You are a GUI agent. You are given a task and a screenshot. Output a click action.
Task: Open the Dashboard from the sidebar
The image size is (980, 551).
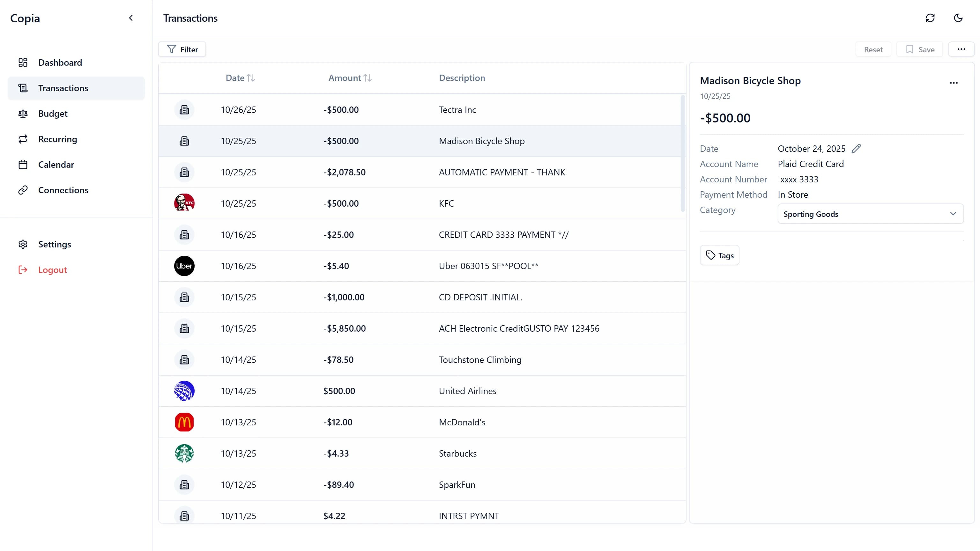click(x=60, y=62)
